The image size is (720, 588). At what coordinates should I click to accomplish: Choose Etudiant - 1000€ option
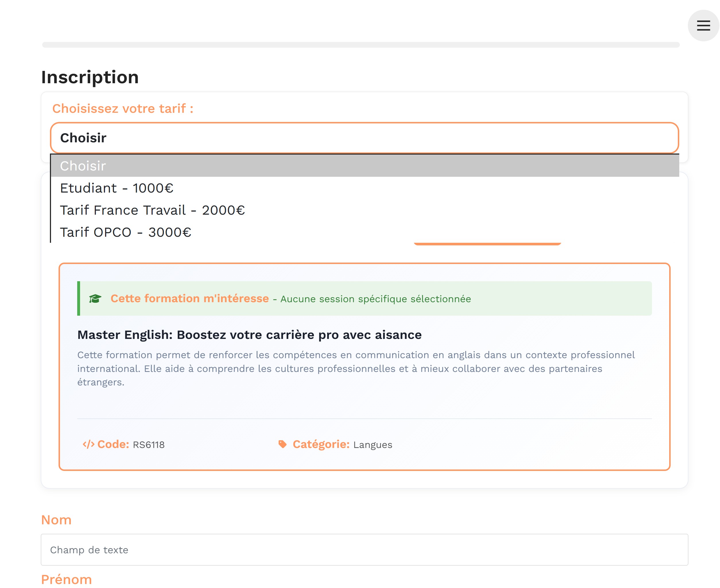click(x=117, y=188)
